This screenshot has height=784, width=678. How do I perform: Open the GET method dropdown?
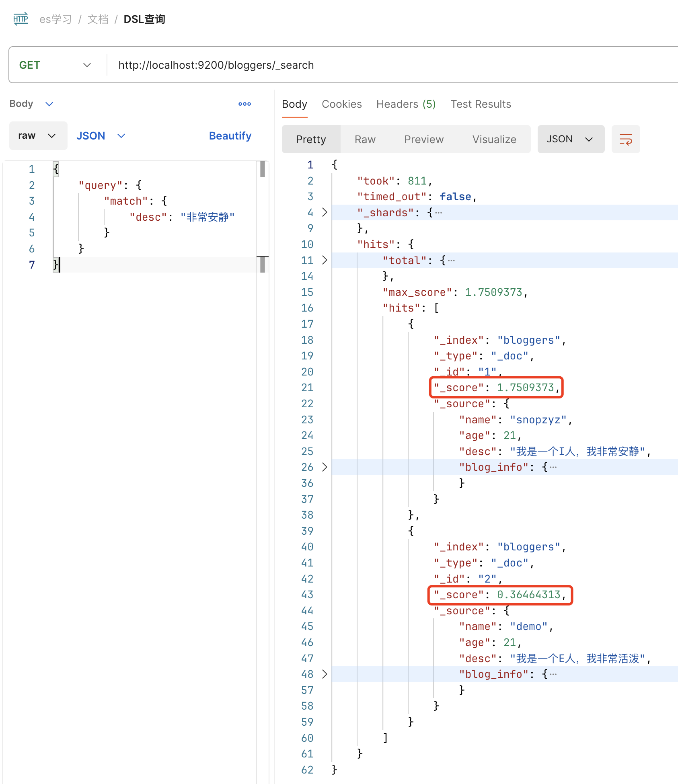[55, 65]
